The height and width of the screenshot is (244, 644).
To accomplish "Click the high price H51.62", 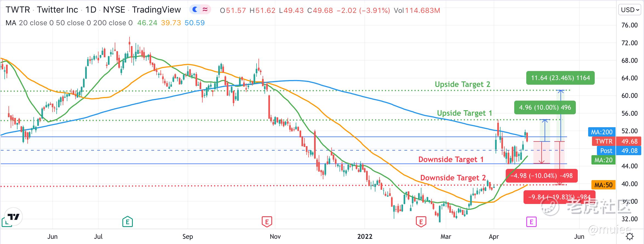I will pos(262,10).
